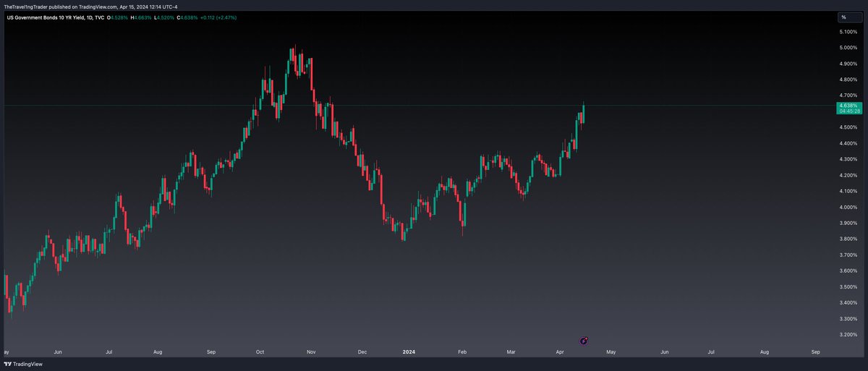The width and height of the screenshot is (868, 371).
Task: Click the Mar label on time axis
Action: 511,351
